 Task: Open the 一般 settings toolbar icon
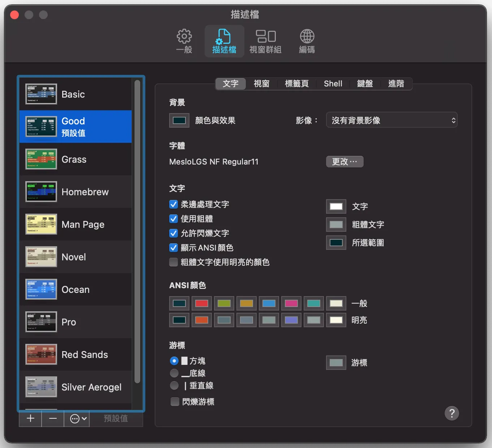[184, 41]
